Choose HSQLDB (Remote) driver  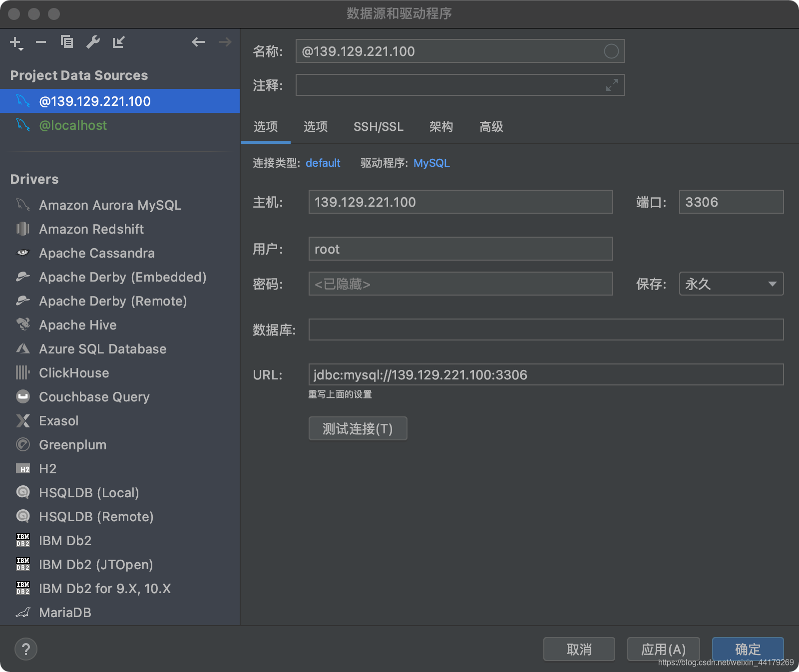coord(120,516)
